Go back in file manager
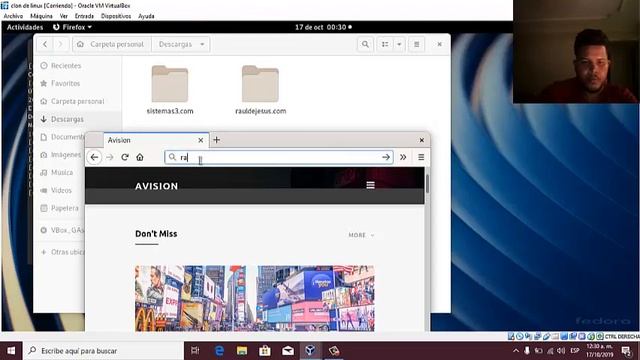The height and width of the screenshot is (360, 640). tap(45, 44)
